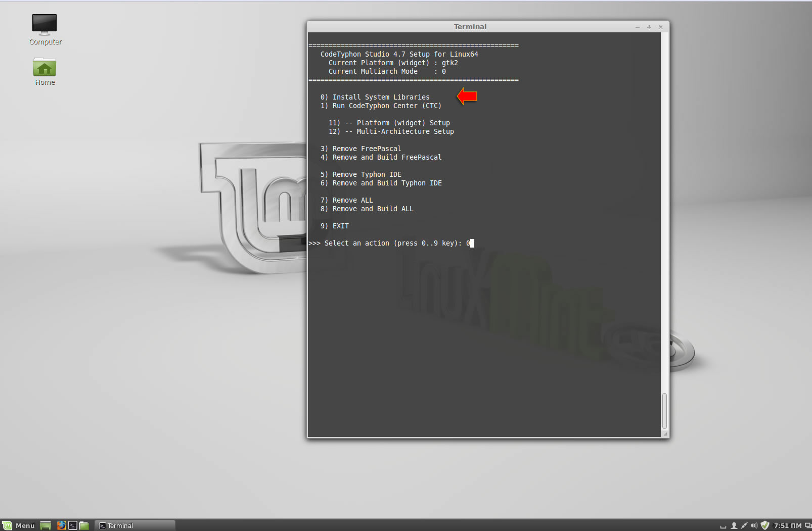Select the Terminal taskbar window button
The width and height of the screenshot is (812, 531).
pos(135,525)
